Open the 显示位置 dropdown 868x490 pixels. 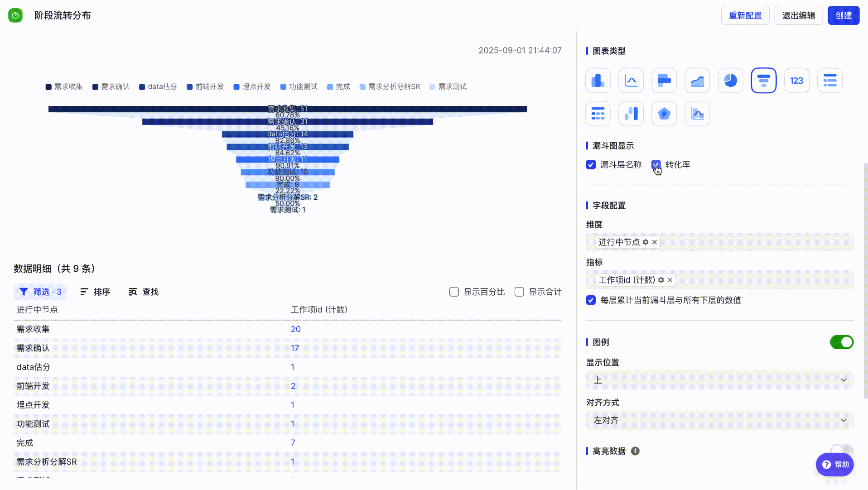pyautogui.click(x=720, y=380)
